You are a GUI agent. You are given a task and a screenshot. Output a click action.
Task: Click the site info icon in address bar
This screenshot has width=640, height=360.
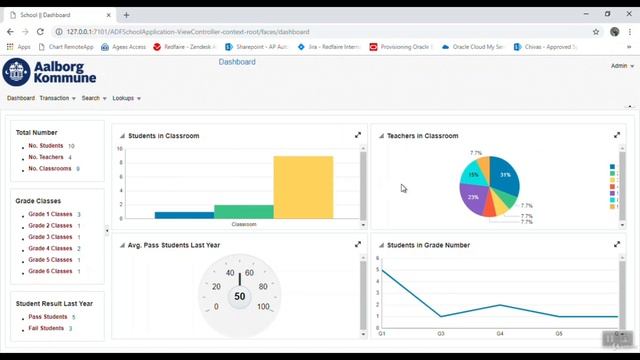click(59, 32)
